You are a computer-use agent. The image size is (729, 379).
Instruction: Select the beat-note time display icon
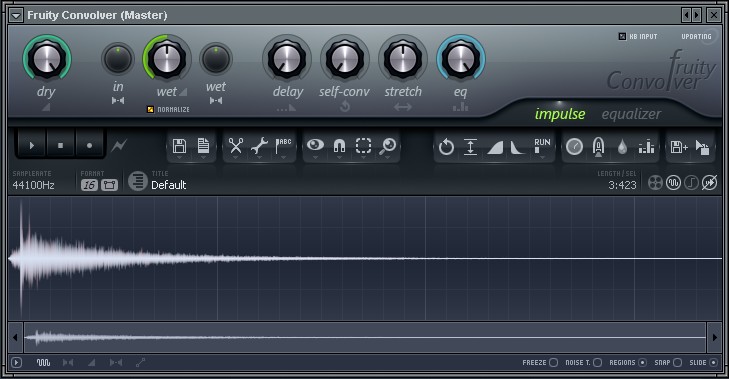click(x=691, y=183)
